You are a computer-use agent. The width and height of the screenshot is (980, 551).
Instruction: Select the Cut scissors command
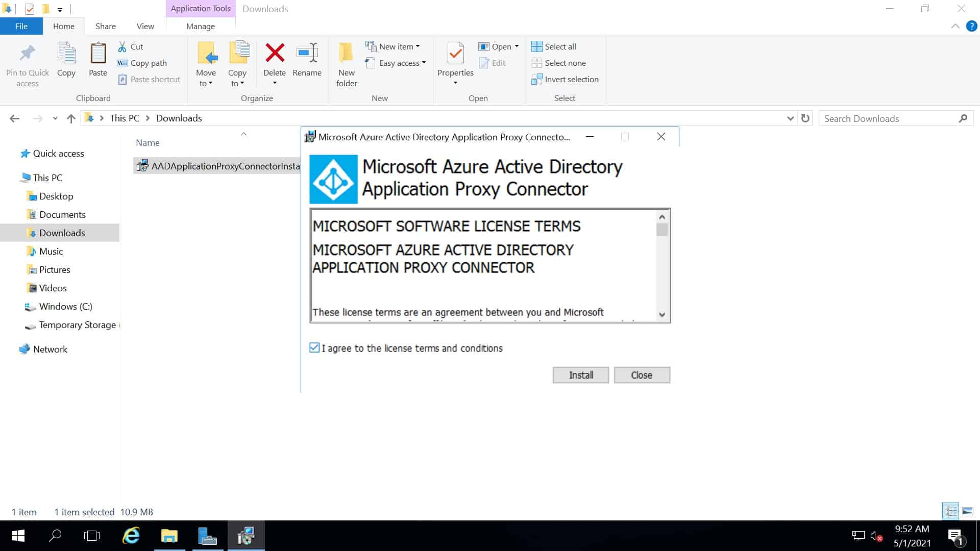point(131,46)
